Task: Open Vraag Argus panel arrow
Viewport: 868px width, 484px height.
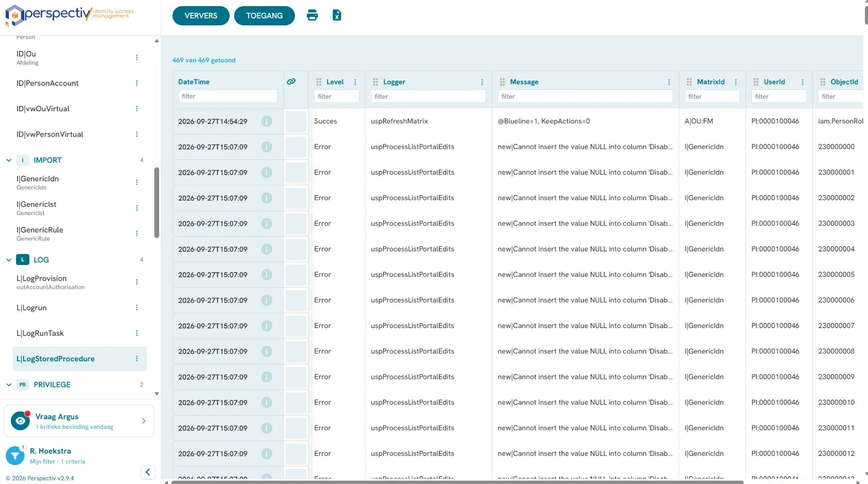Action: point(144,421)
